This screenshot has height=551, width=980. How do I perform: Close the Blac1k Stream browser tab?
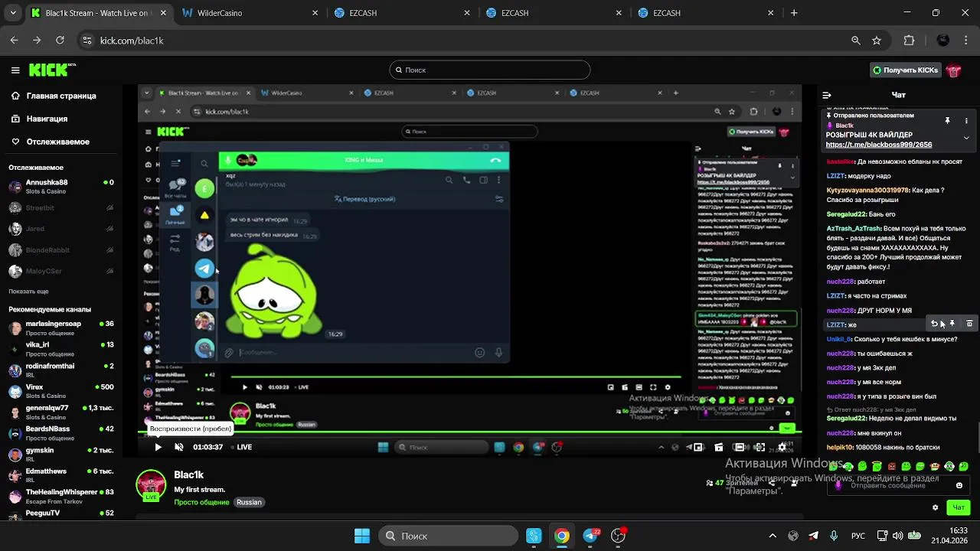pyautogui.click(x=162, y=13)
